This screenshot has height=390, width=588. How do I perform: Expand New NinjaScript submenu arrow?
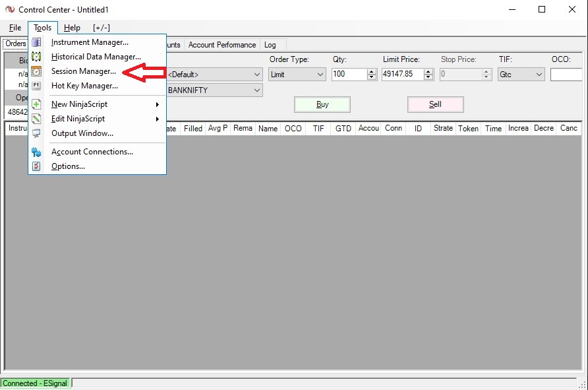point(158,104)
